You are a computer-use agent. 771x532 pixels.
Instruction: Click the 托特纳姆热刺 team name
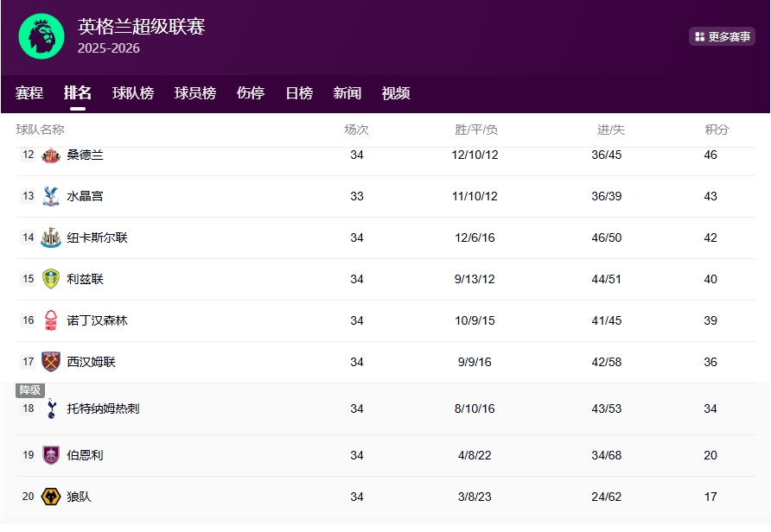(103, 408)
